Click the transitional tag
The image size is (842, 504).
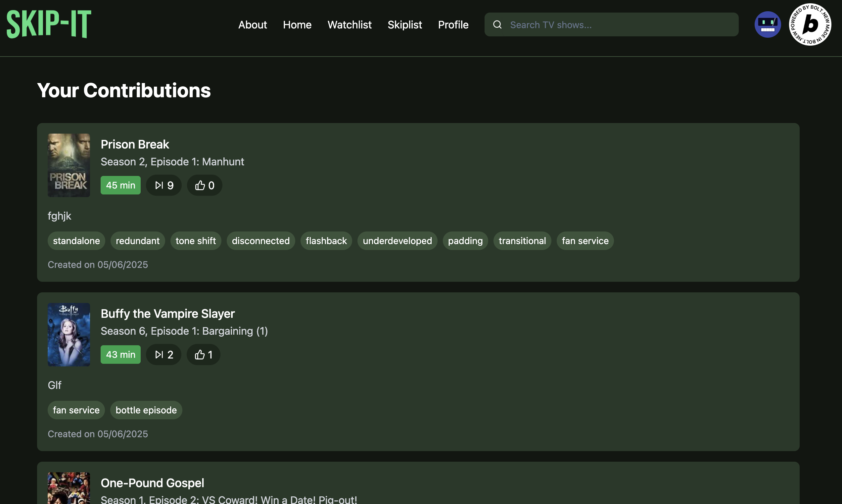coord(522,241)
